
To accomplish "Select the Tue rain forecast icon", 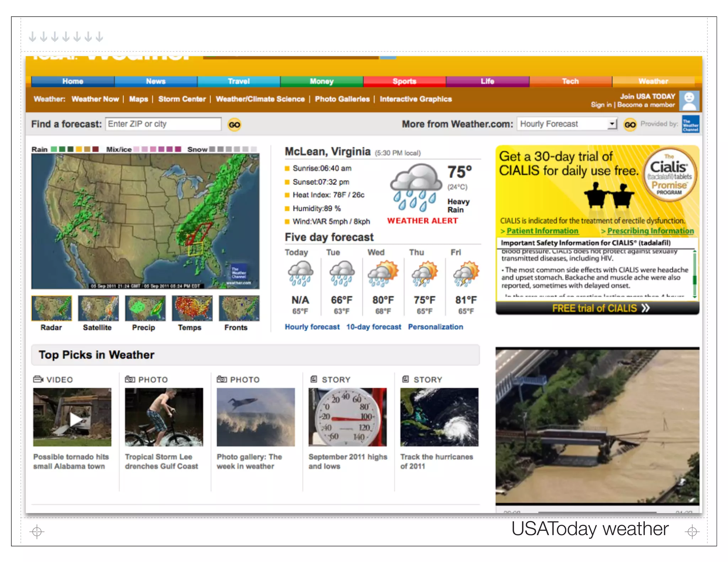I will pyautogui.click(x=342, y=273).
